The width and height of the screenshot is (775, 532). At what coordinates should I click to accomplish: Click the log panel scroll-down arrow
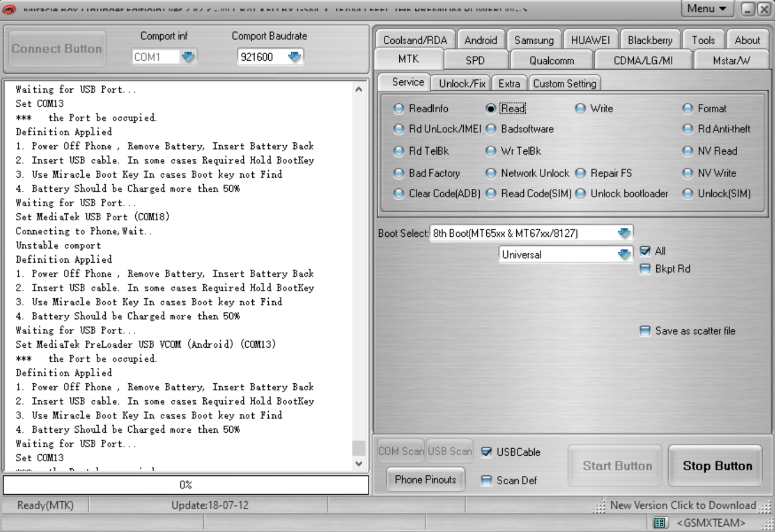(358, 464)
